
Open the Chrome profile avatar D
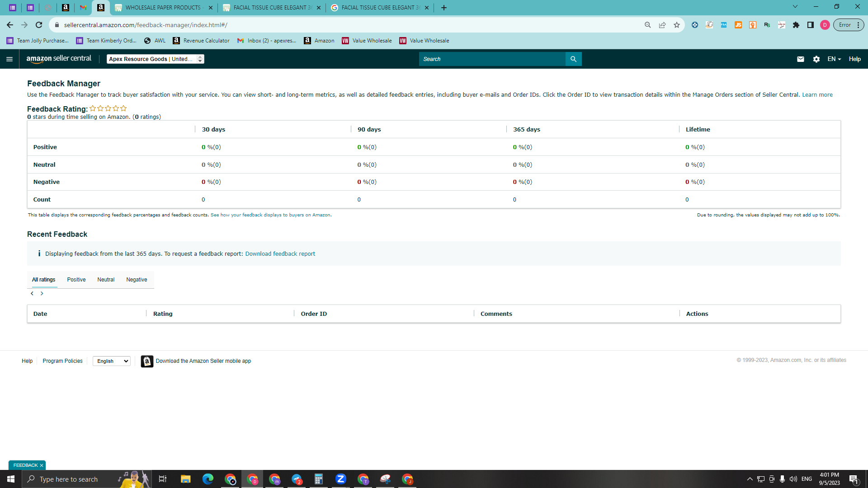coord(825,25)
